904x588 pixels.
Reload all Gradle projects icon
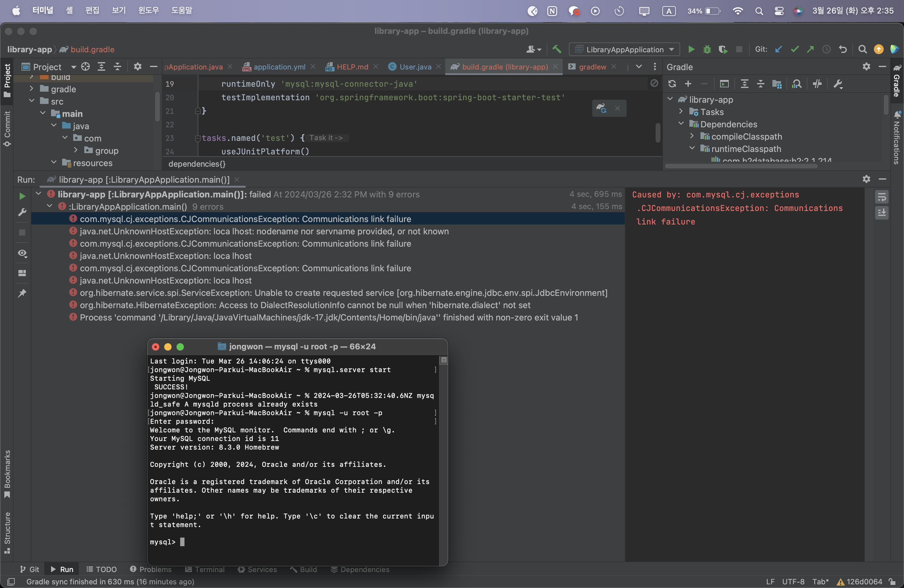point(672,84)
